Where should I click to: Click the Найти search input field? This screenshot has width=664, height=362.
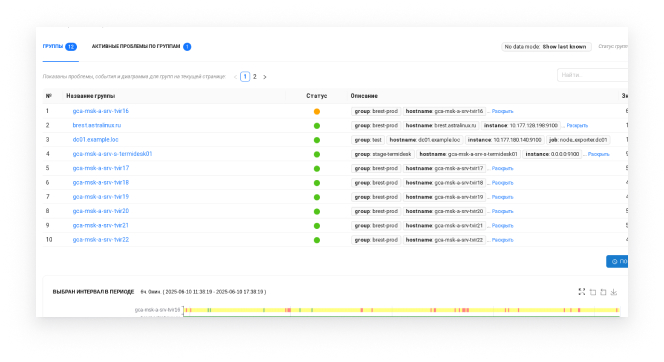593,75
